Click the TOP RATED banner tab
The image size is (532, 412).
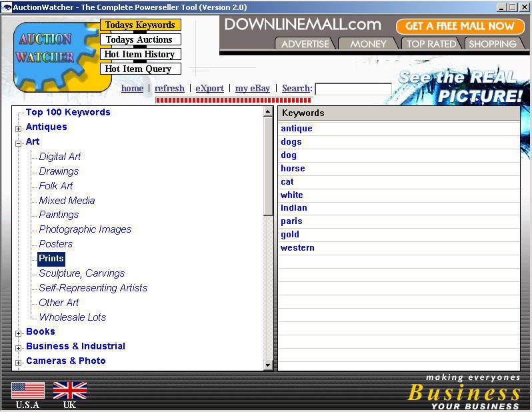pyautogui.click(x=431, y=44)
